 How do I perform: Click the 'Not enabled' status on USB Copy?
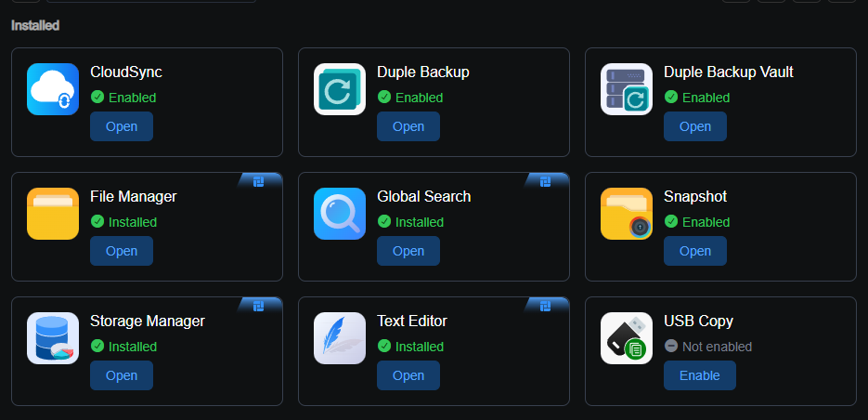pyautogui.click(x=717, y=347)
